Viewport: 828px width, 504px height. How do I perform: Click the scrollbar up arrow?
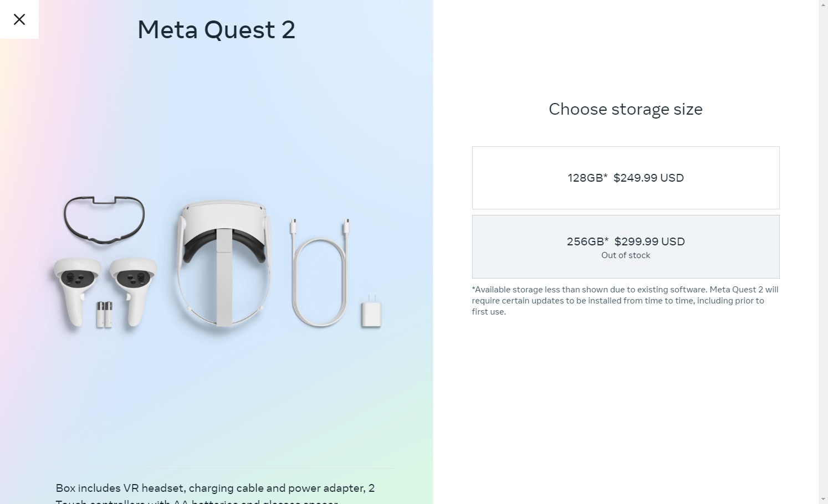tap(823, 4)
